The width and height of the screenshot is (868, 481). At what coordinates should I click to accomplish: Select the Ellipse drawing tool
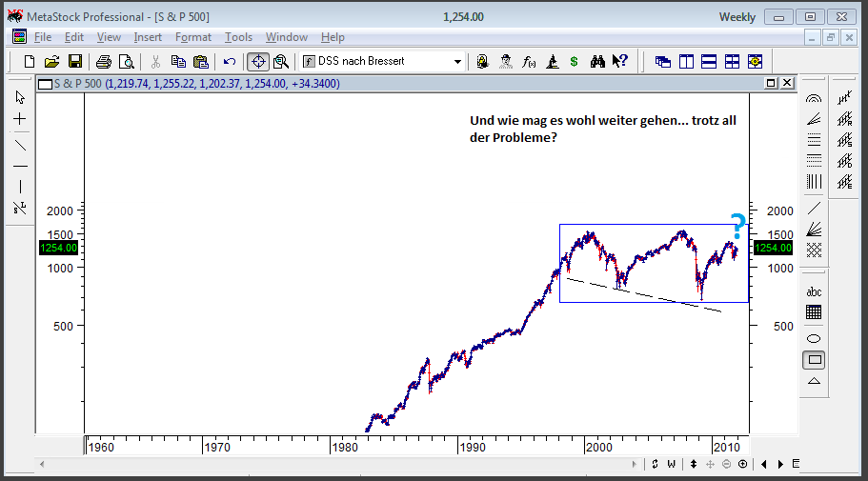814,338
